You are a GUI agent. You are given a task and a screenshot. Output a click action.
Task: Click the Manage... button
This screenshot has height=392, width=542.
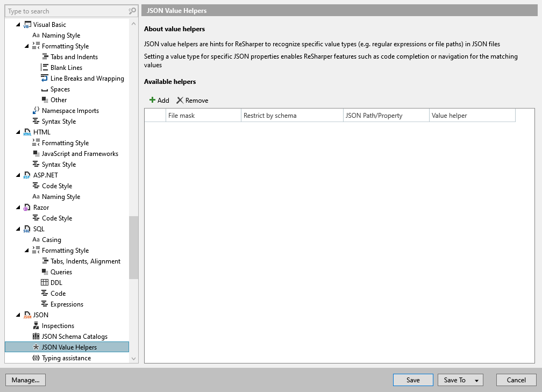25,380
